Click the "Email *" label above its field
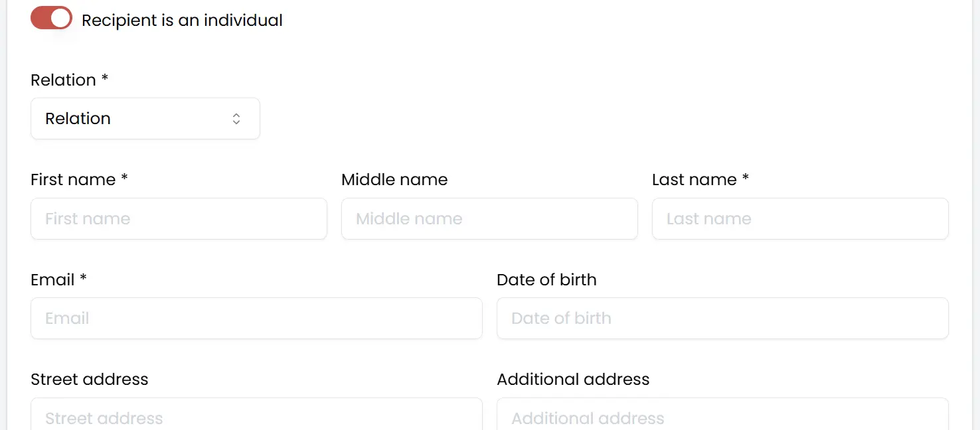This screenshot has height=430, width=980. 58,279
